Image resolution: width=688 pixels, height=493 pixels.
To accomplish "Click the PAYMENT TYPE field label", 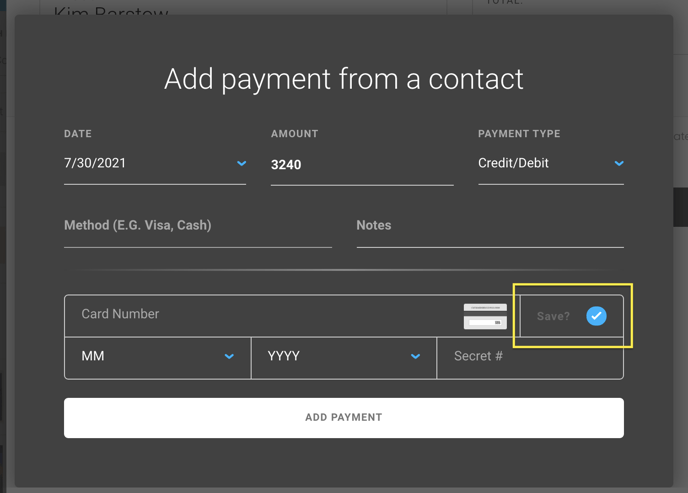I will 519,134.
